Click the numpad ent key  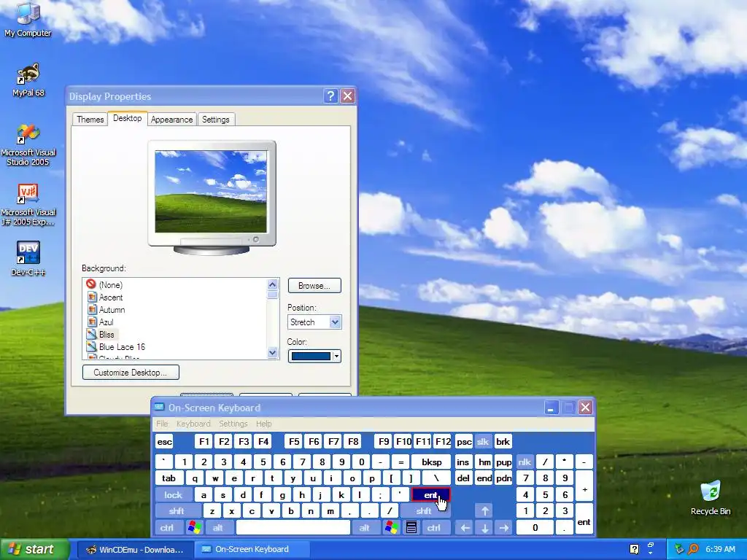584,519
